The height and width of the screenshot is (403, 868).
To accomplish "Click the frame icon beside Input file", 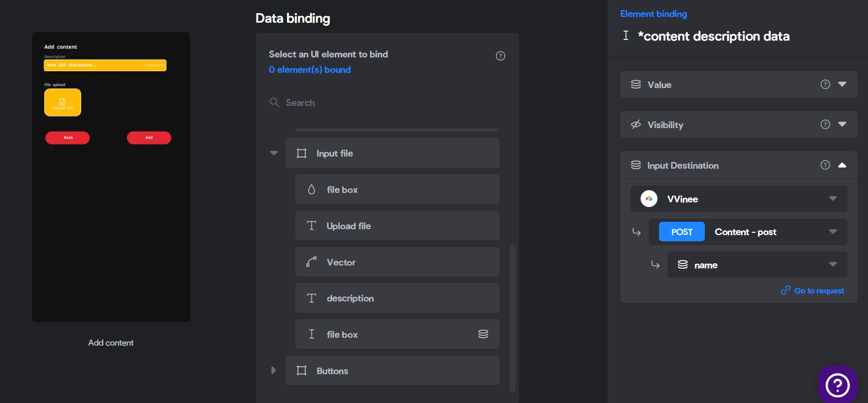I will tap(302, 153).
